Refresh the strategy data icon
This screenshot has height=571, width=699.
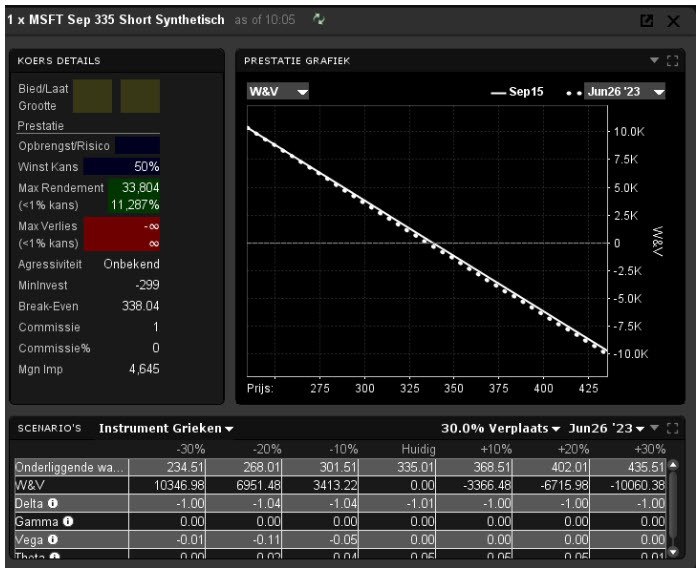pyautogui.click(x=318, y=19)
